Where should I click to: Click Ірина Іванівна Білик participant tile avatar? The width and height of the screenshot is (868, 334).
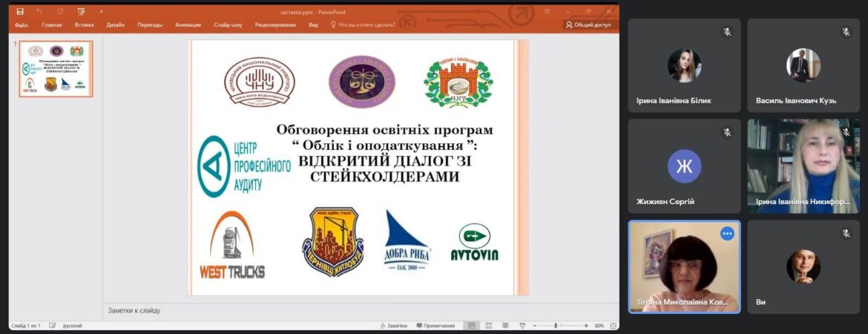pyautogui.click(x=684, y=65)
